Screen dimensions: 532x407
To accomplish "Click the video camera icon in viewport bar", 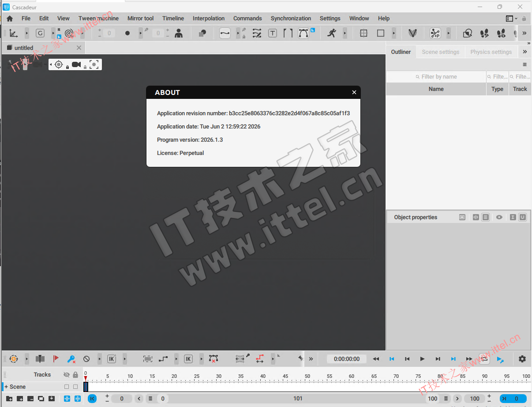I will [x=76, y=64].
